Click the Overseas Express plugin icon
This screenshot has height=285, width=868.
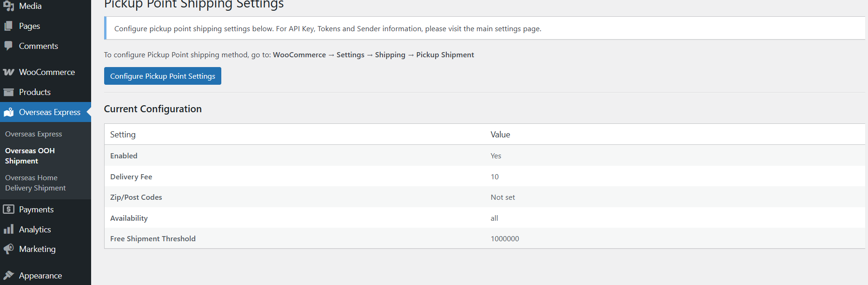(x=8, y=112)
